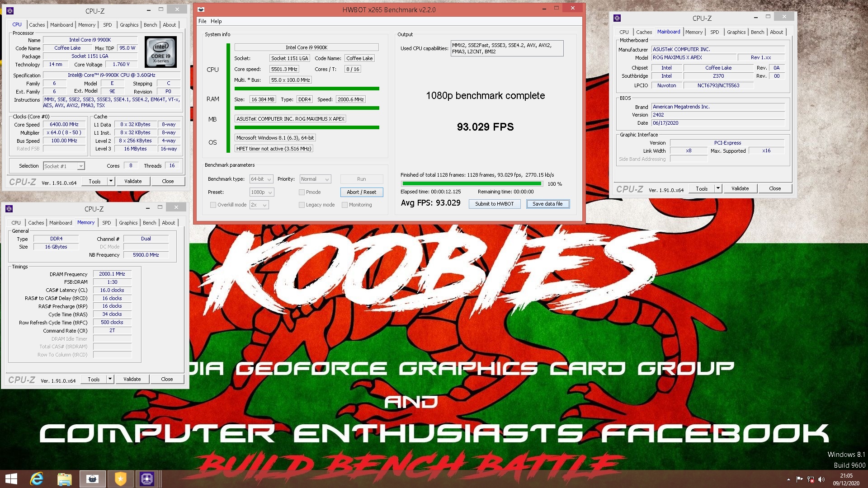Open the Priority dropdown

pos(316,179)
